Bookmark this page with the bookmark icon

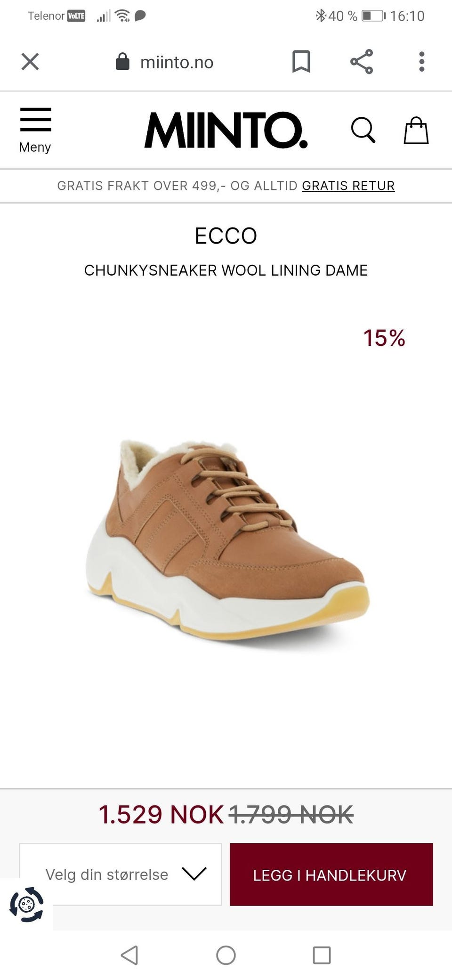click(301, 62)
